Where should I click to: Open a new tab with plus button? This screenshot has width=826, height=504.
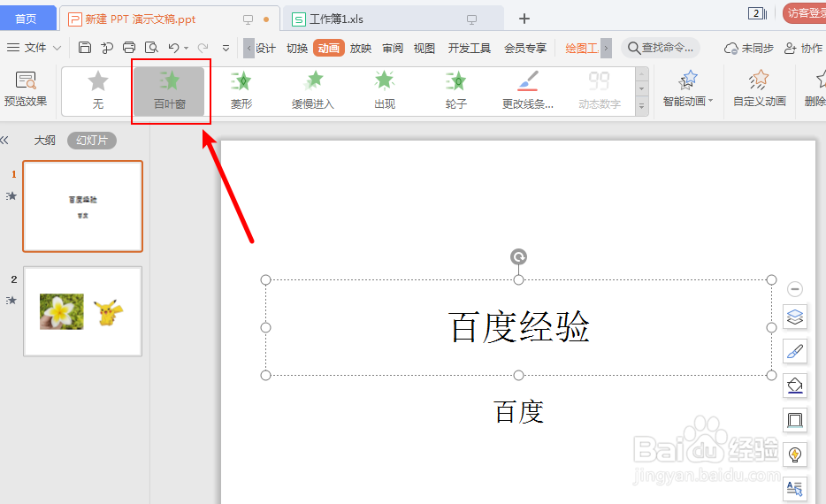click(x=524, y=19)
